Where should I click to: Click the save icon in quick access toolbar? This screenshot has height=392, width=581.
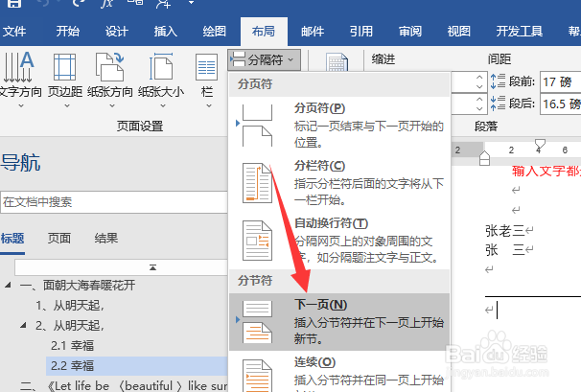pos(14,4)
